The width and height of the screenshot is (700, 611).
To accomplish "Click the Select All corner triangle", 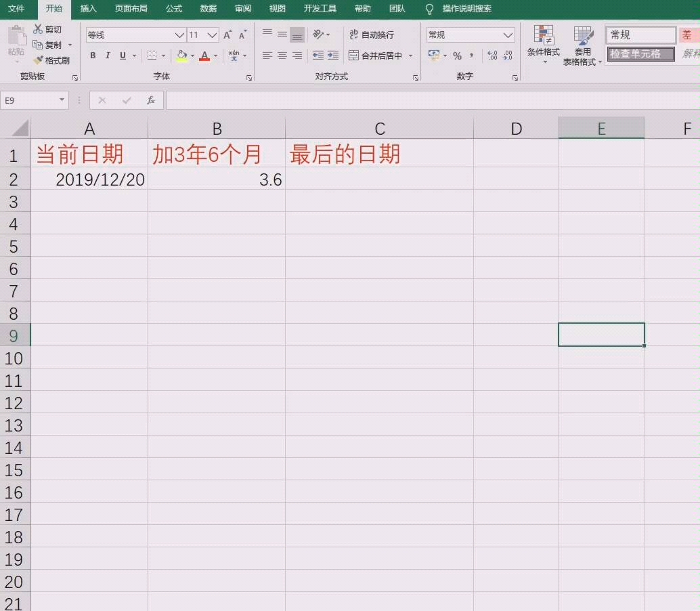I will pyautogui.click(x=20, y=128).
